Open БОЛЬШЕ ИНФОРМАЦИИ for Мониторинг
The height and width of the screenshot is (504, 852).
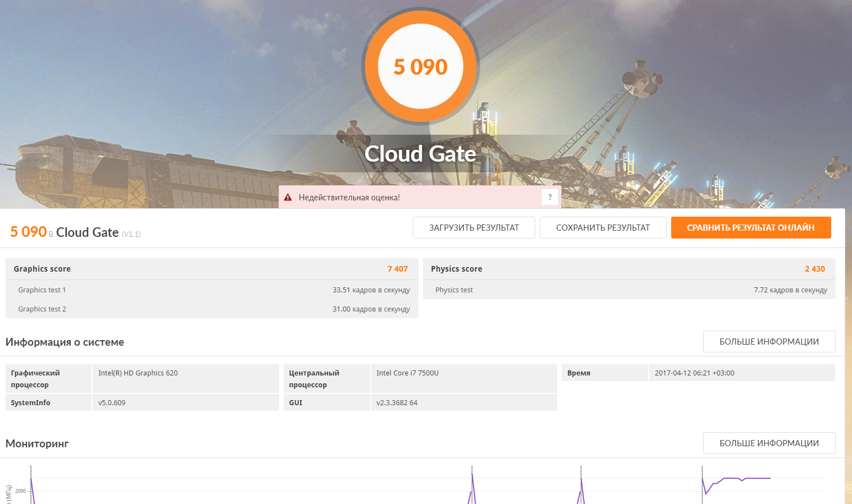pyautogui.click(x=769, y=443)
